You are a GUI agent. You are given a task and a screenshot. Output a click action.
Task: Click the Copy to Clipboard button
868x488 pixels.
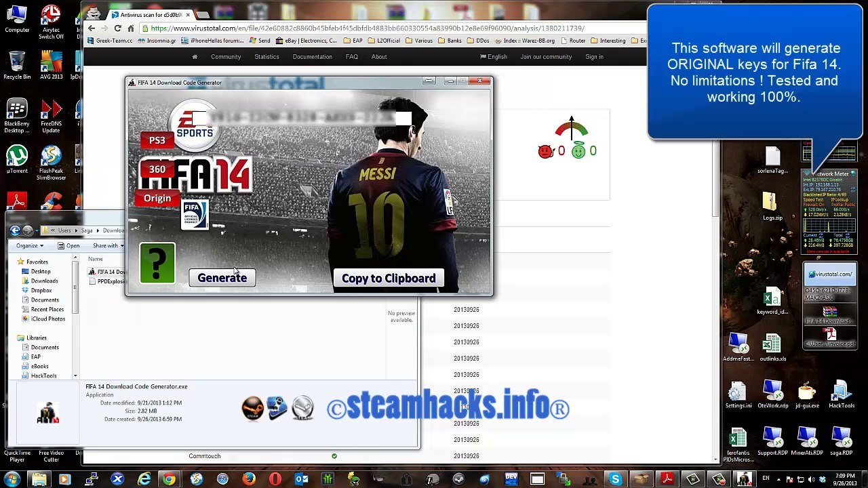point(389,278)
